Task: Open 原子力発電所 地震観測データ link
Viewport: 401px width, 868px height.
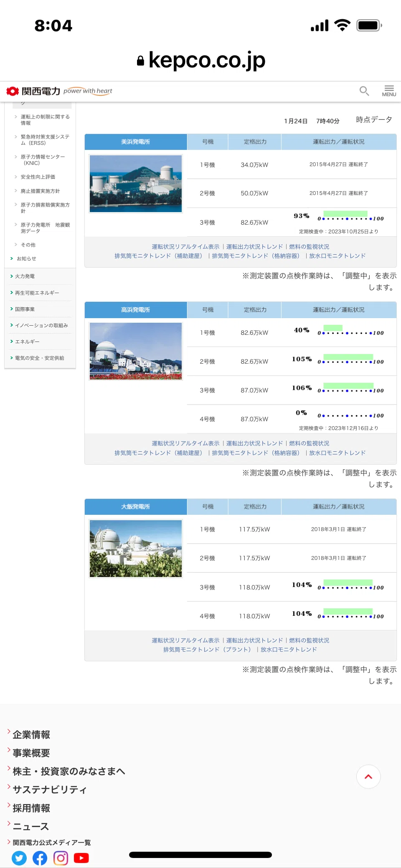Action: pyautogui.click(x=45, y=228)
